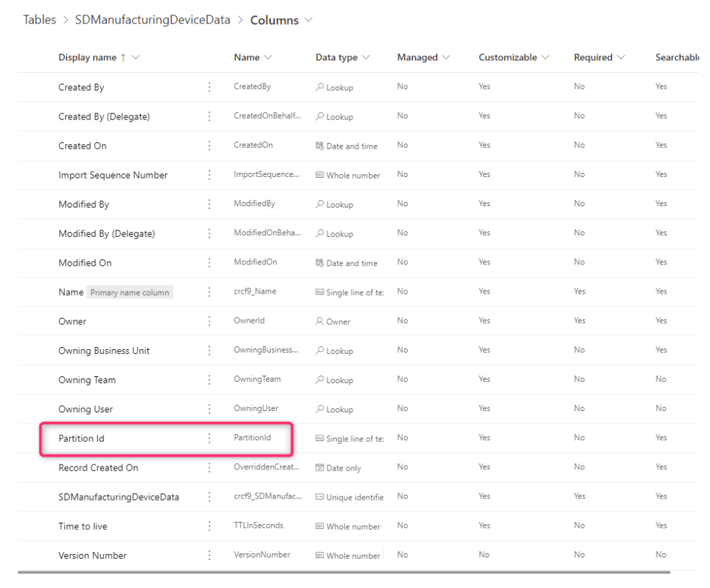
Task: Open more options for Created By row
Action: point(210,87)
